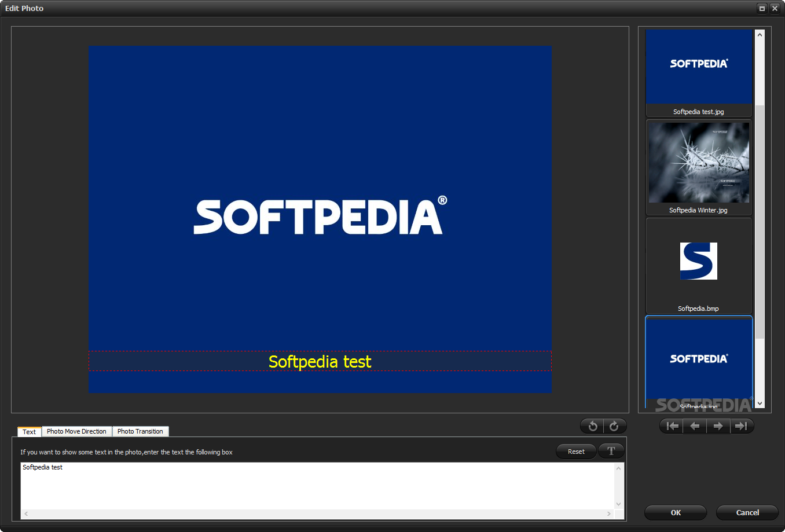Click inside the photo text input box
785x532 pixels.
[x=318, y=486]
